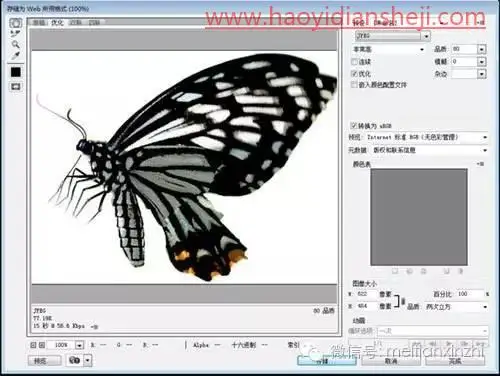
Task: Open the browser selection dropdown arrow
Action: click(x=87, y=361)
